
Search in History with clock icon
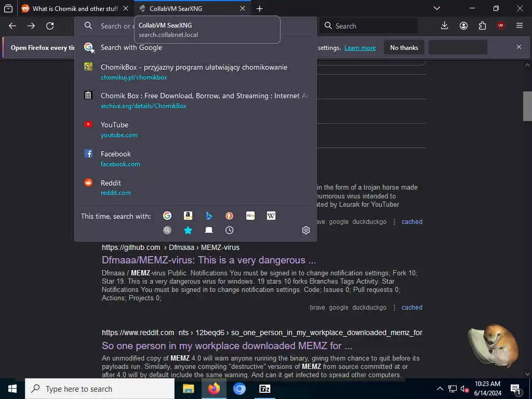pos(229,230)
